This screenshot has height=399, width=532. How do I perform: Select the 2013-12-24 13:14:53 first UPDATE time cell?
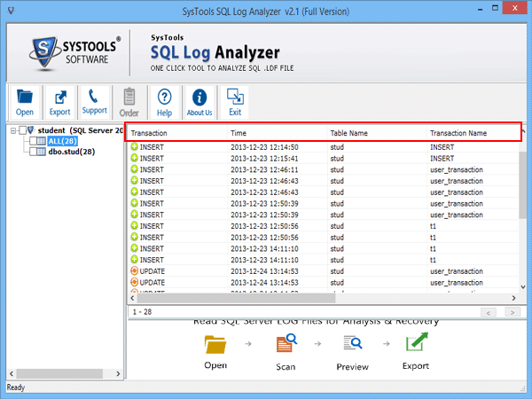tap(264, 271)
